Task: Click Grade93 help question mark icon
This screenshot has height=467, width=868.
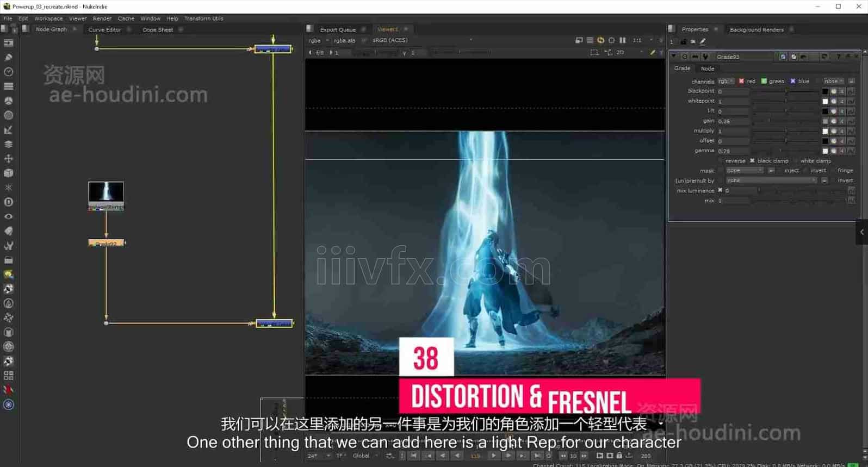Action: pyautogui.click(x=839, y=57)
